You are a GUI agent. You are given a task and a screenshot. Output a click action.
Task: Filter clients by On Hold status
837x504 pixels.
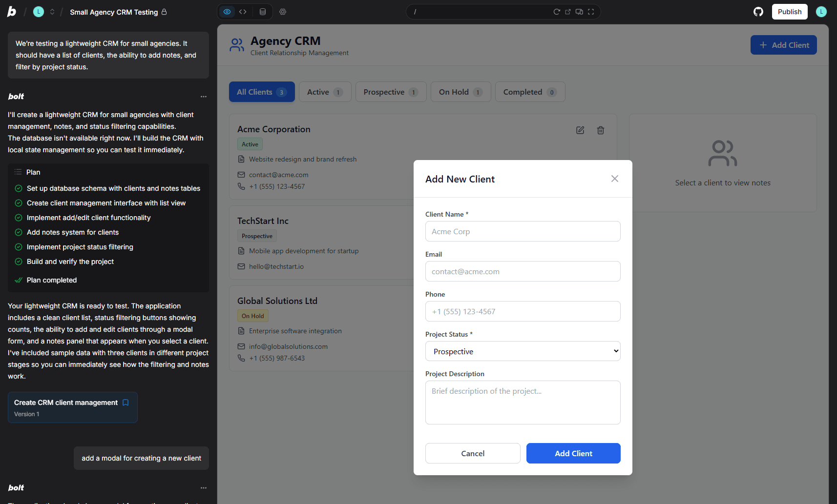(460, 92)
